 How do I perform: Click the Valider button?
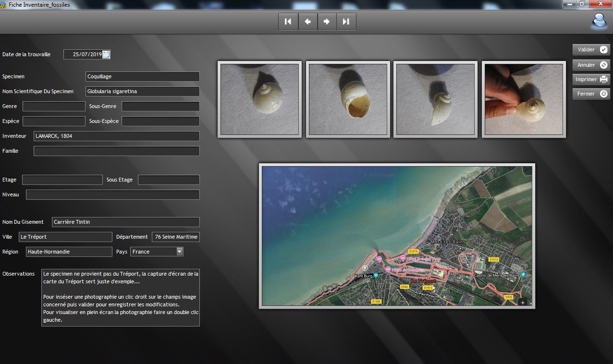click(x=591, y=49)
